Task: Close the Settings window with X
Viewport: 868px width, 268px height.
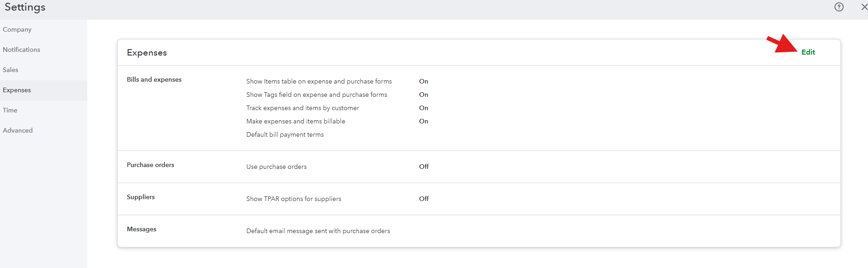Action: pyautogui.click(x=863, y=7)
